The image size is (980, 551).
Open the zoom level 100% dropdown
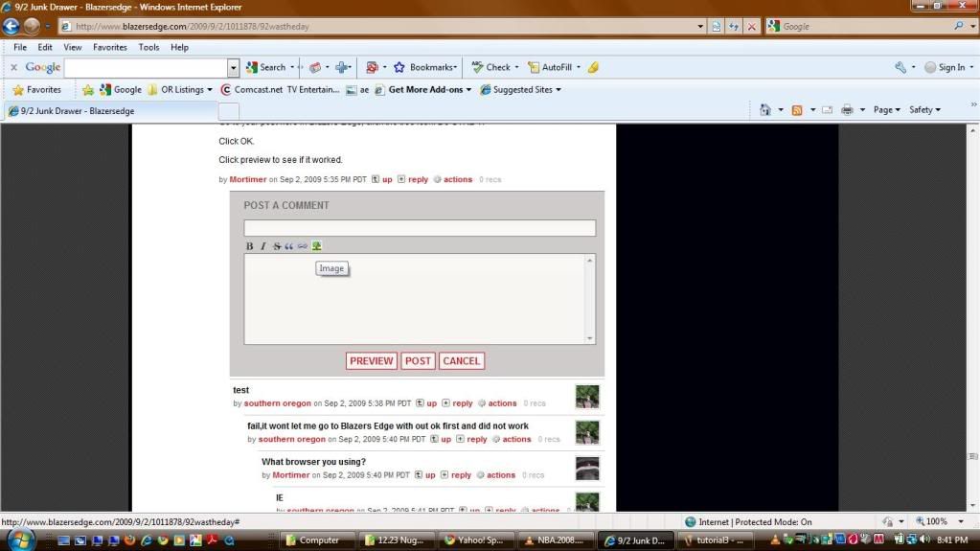pos(961,521)
